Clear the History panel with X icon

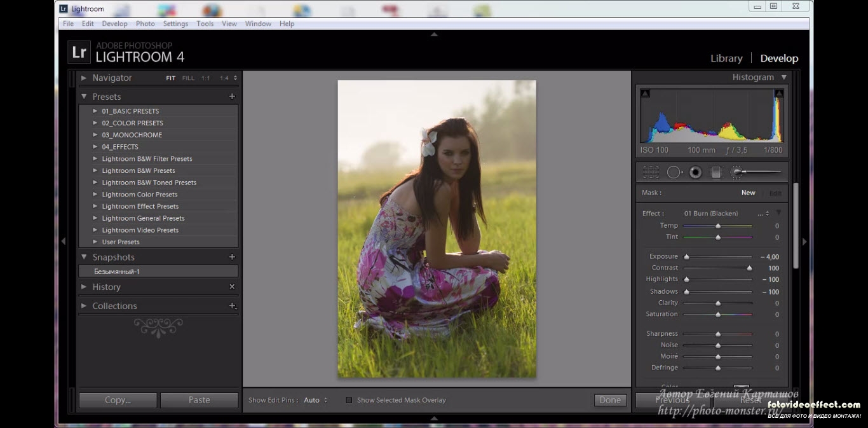(232, 287)
